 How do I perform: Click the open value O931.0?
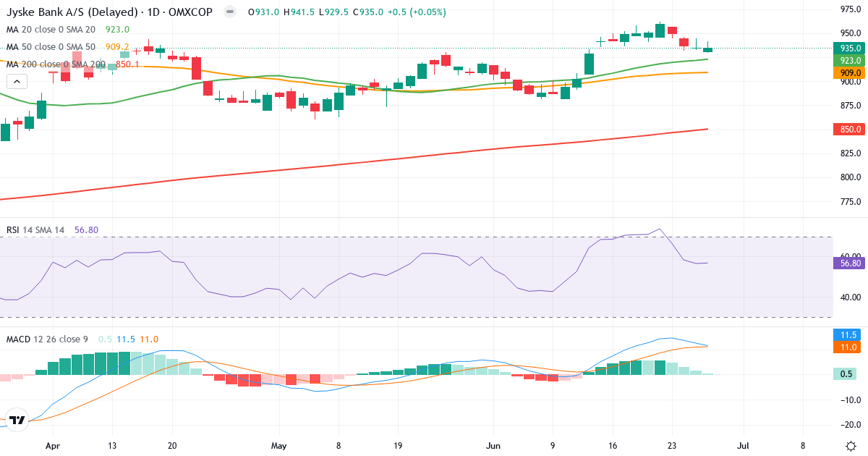pyautogui.click(x=263, y=12)
